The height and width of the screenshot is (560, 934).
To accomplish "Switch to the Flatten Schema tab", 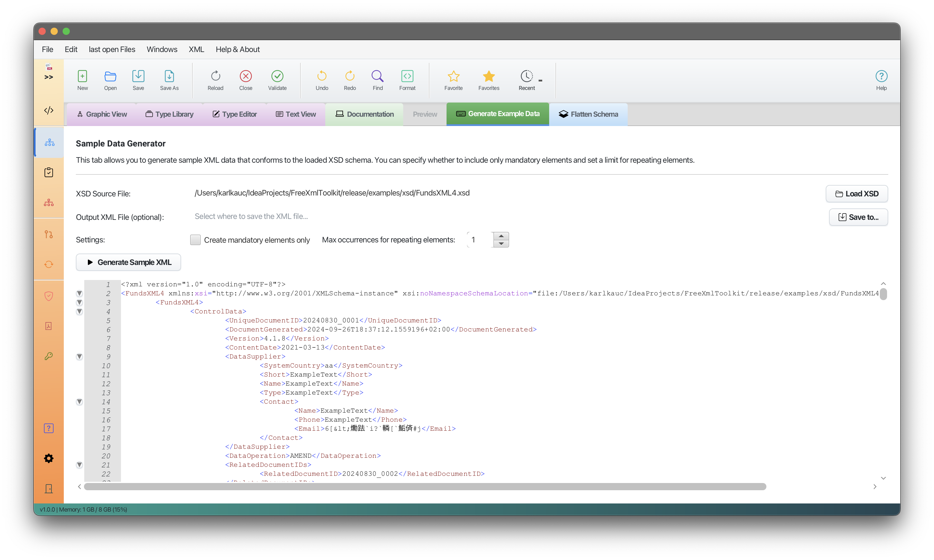I will pos(588,114).
